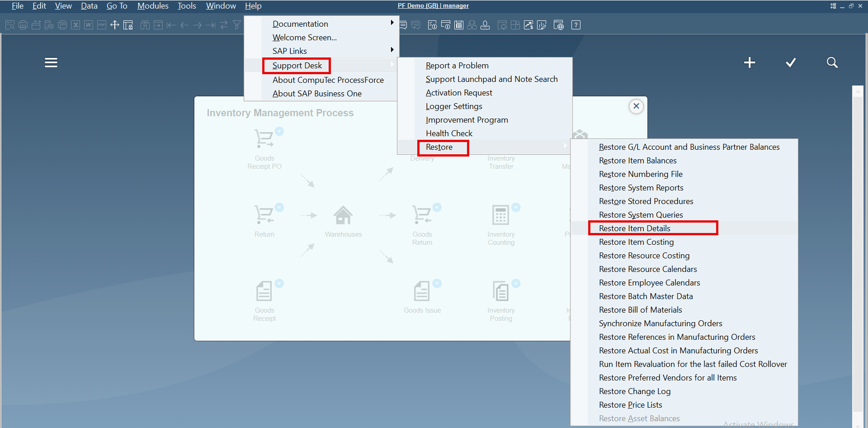This screenshot has width=868, height=428.
Task: Click the checkmark icon beside the plus
Action: coord(790,62)
